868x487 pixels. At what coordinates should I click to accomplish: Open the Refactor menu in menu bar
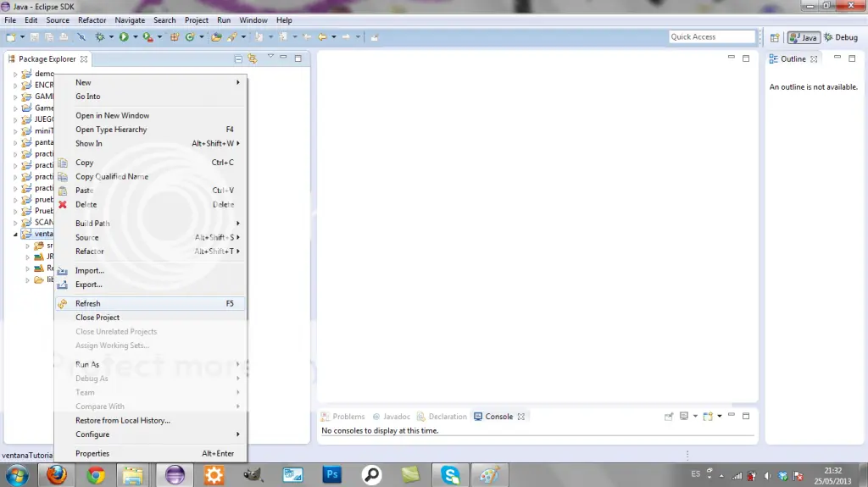click(92, 20)
